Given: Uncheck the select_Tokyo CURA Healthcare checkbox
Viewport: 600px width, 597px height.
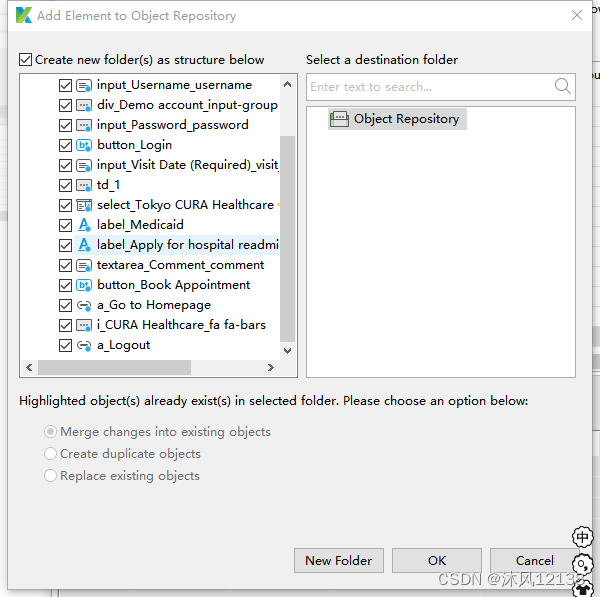Looking at the screenshot, I should (x=65, y=206).
